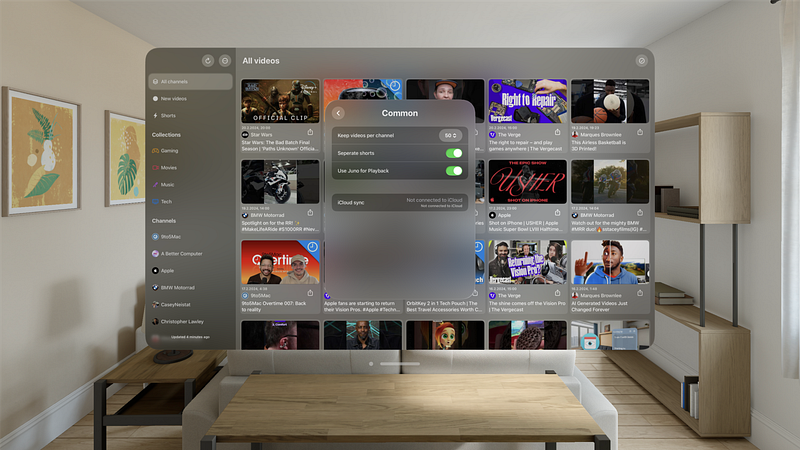Open the Shorts section label

[168, 115]
